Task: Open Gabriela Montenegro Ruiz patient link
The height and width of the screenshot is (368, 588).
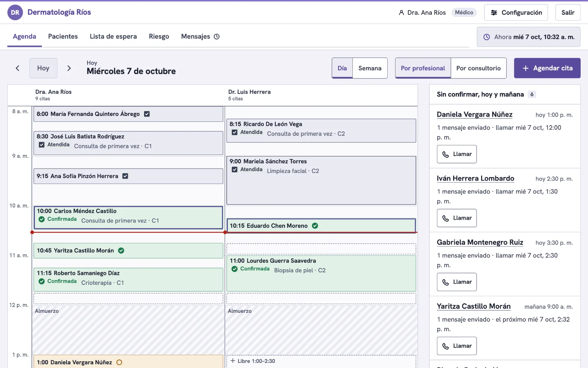Action: tap(480, 243)
